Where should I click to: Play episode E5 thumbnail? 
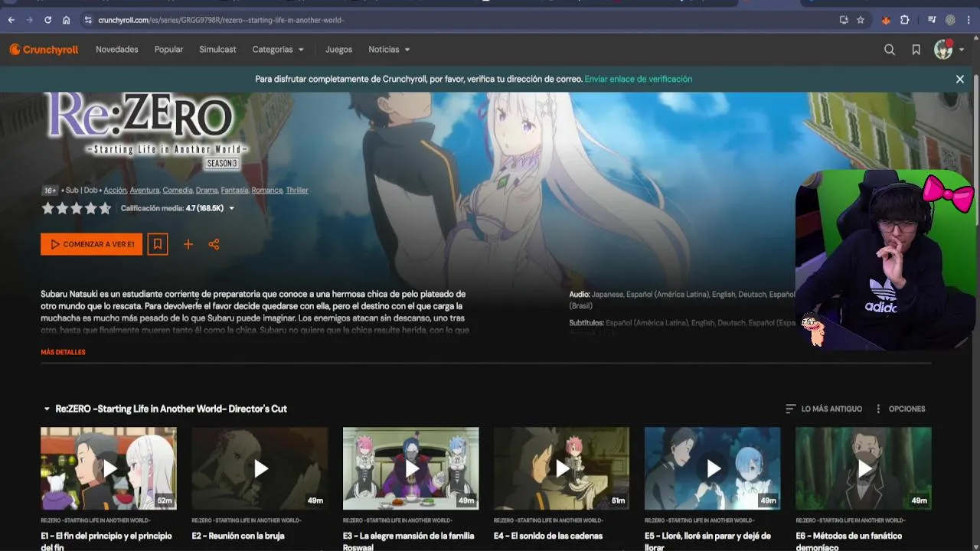(x=713, y=468)
